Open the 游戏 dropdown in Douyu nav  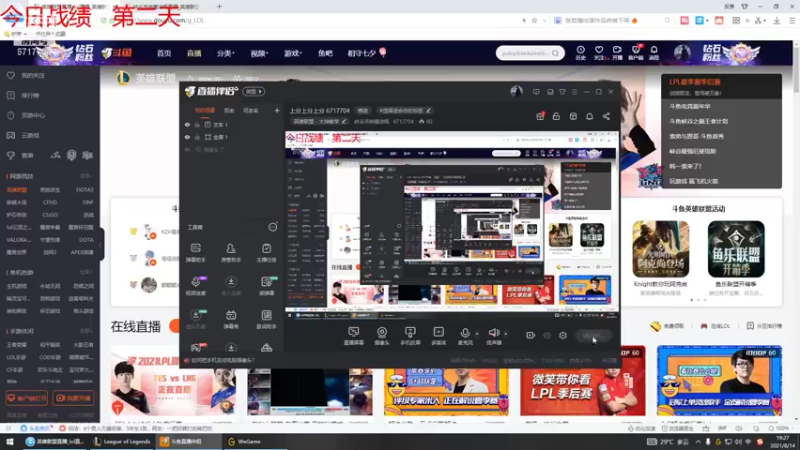coord(293,53)
